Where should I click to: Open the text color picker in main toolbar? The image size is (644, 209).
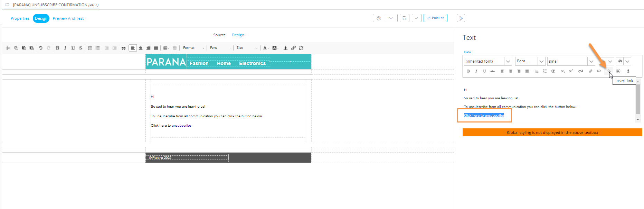(x=266, y=48)
